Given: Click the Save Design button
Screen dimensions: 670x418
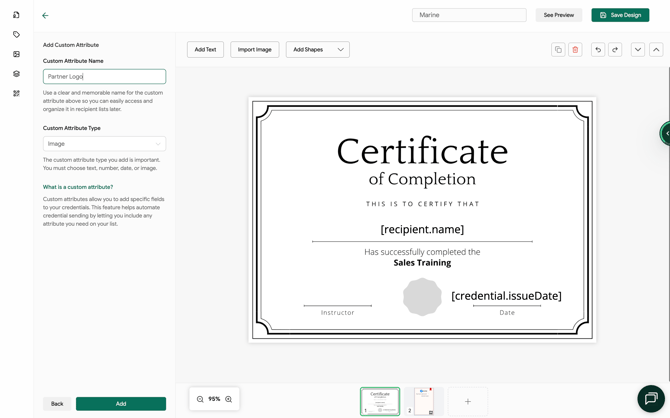Looking at the screenshot, I should [620, 15].
